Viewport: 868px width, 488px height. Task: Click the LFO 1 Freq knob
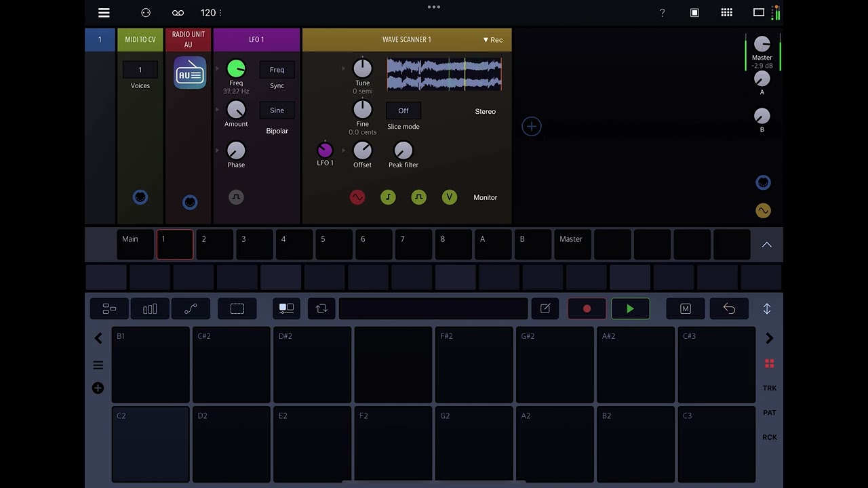click(x=236, y=68)
